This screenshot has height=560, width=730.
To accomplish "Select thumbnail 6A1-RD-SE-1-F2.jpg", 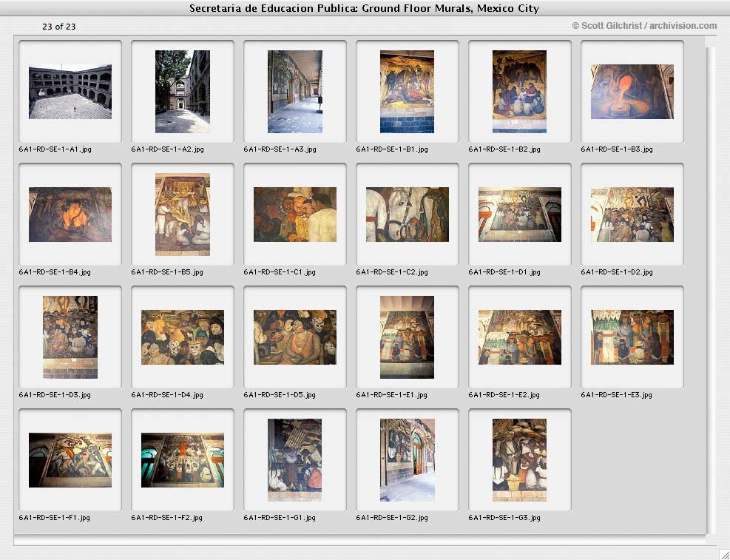I will (x=183, y=460).
